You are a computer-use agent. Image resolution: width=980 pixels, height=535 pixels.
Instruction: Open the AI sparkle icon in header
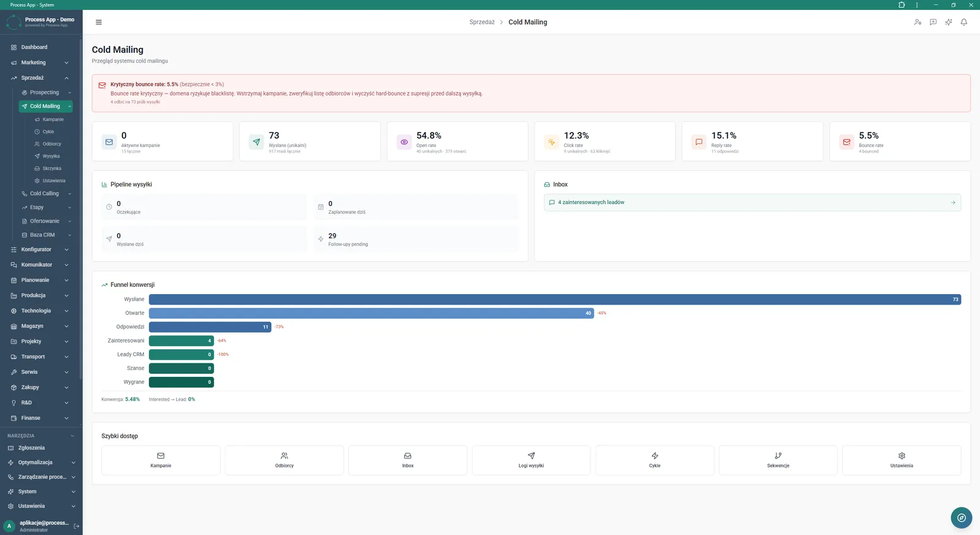(948, 22)
